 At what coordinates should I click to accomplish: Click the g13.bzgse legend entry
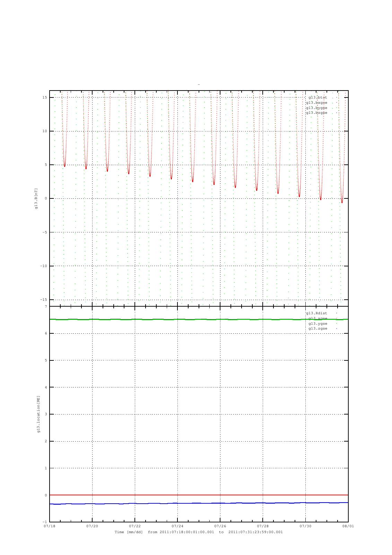[316, 113]
